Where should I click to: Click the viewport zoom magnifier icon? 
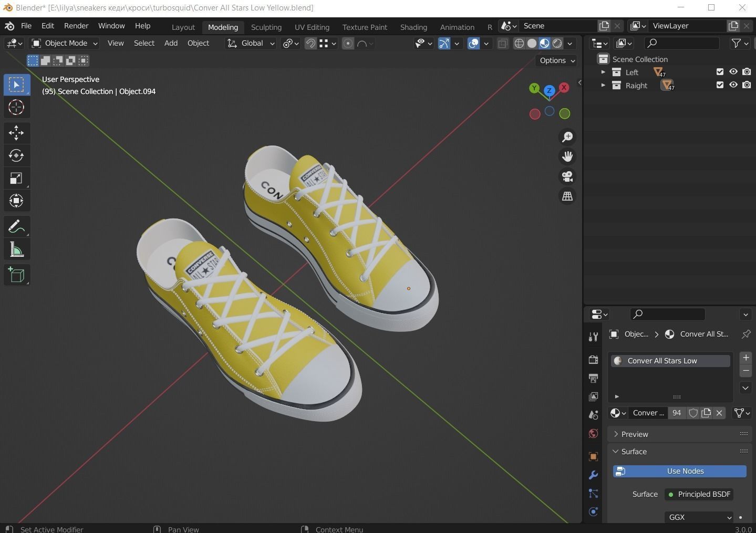567,137
